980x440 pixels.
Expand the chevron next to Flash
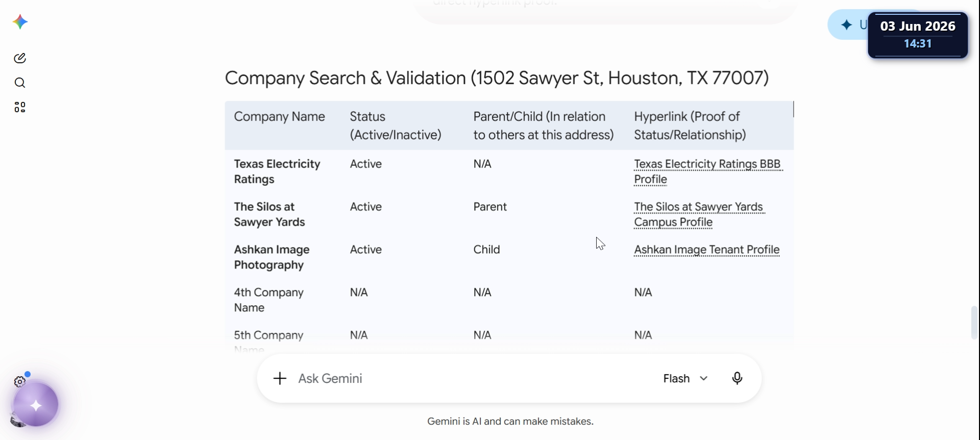[704, 379]
